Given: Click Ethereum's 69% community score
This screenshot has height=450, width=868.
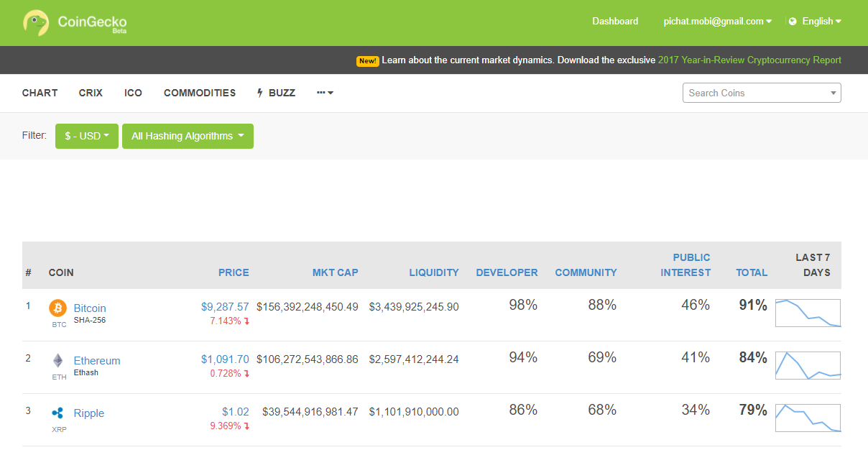Looking at the screenshot, I should click(x=602, y=357).
